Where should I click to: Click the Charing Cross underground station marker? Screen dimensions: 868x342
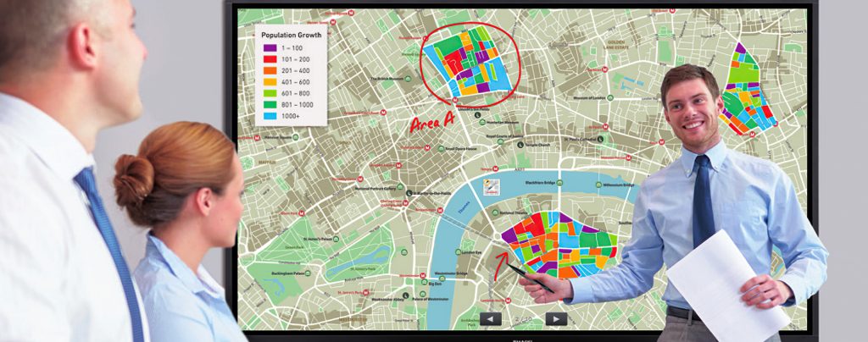coord(404,203)
